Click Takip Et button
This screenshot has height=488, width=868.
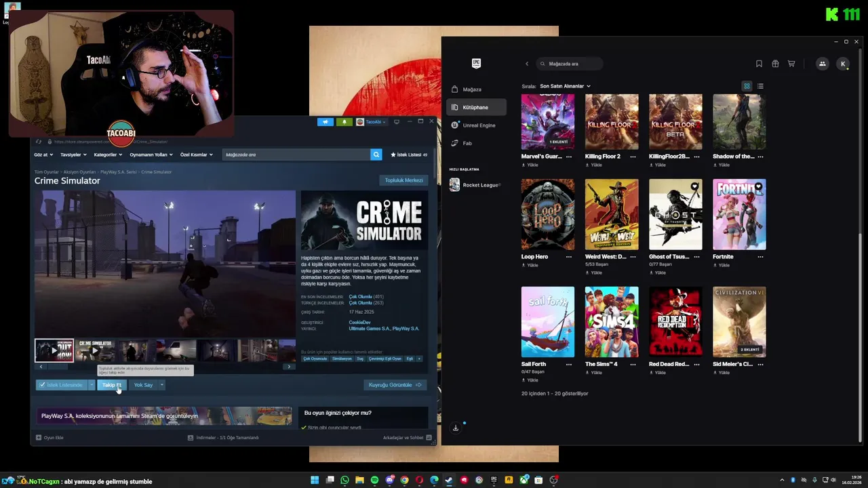click(x=112, y=385)
